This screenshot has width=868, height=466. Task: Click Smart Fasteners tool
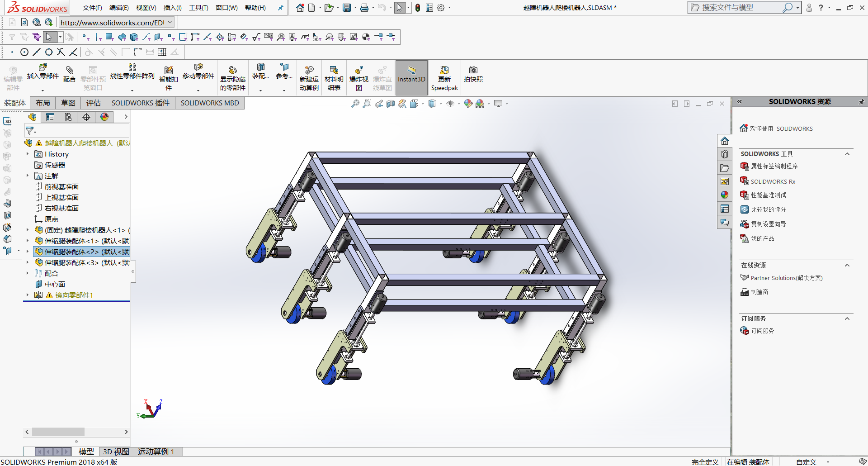tap(168, 78)
